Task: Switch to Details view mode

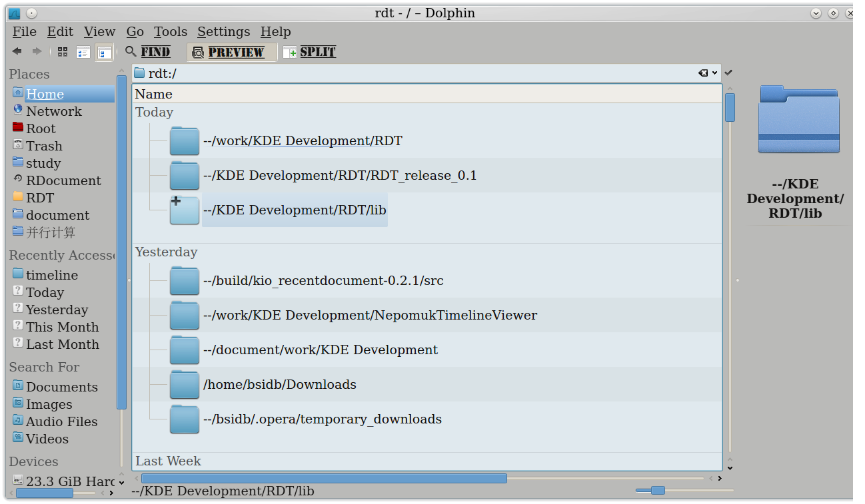Action: click(83, 52)
